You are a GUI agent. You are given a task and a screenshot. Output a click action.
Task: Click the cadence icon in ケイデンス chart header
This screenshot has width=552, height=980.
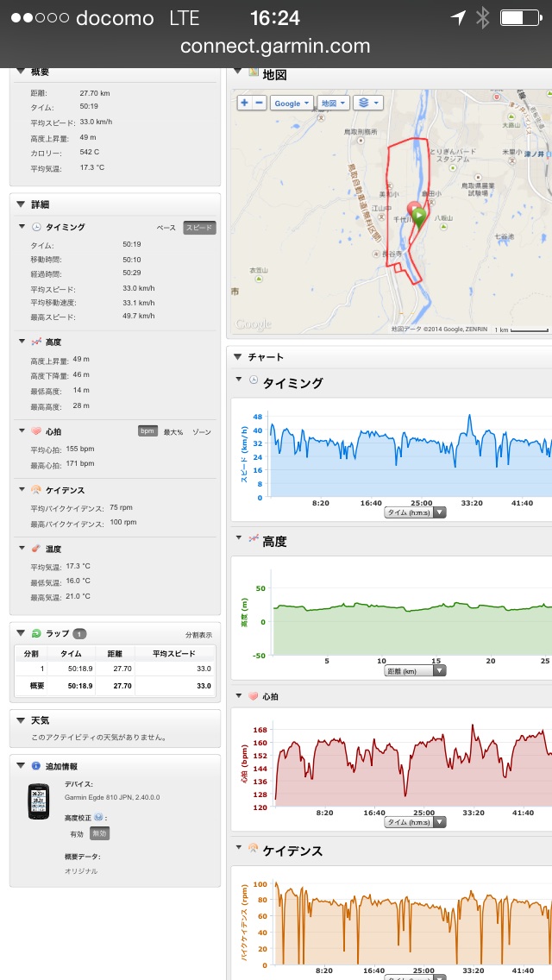(254, 847)
